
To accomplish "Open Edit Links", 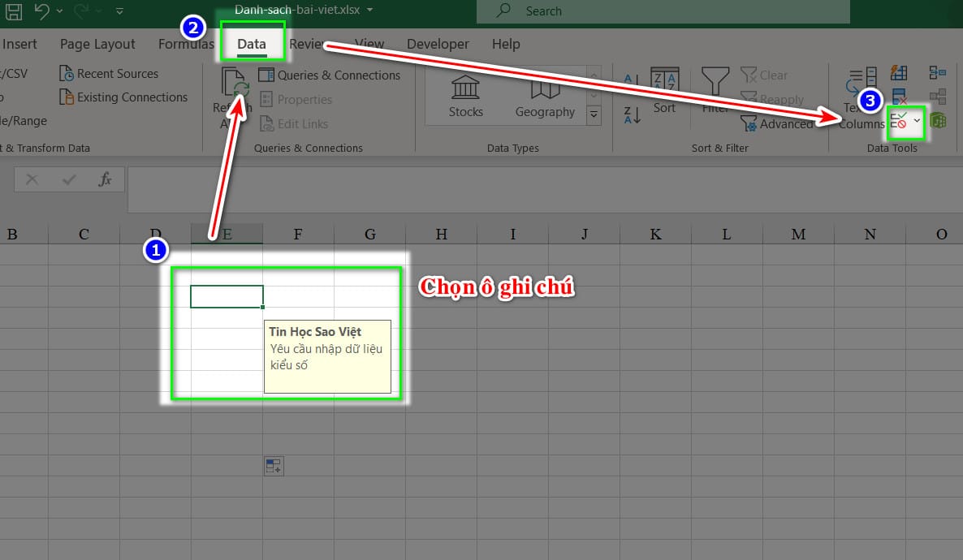I will (x=294, y=123).
